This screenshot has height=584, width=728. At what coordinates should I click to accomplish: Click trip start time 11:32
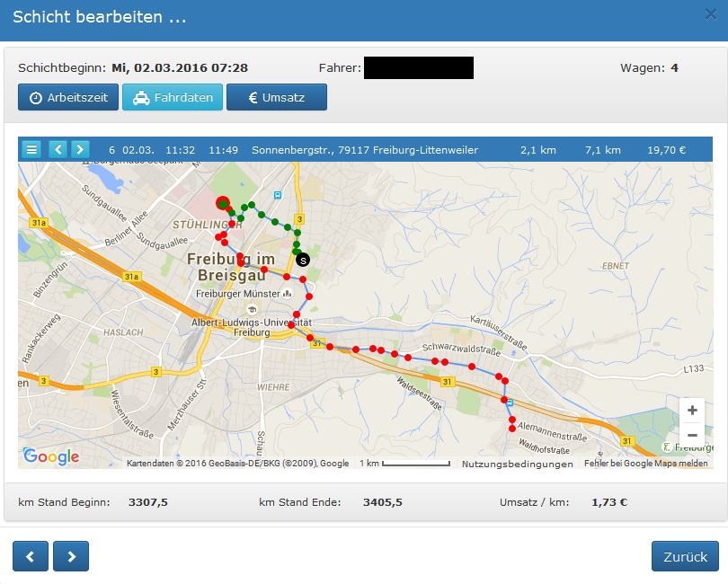[x=180, y=150]
